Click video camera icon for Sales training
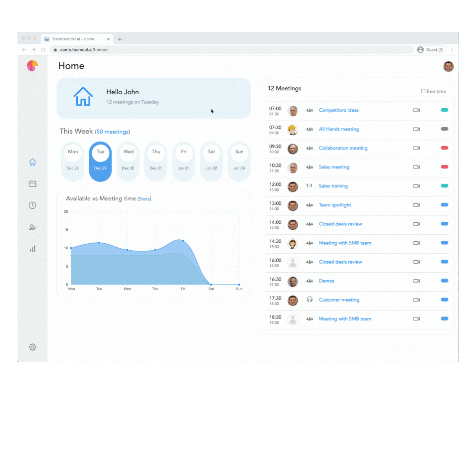476x476 pixels. point(417,186)
